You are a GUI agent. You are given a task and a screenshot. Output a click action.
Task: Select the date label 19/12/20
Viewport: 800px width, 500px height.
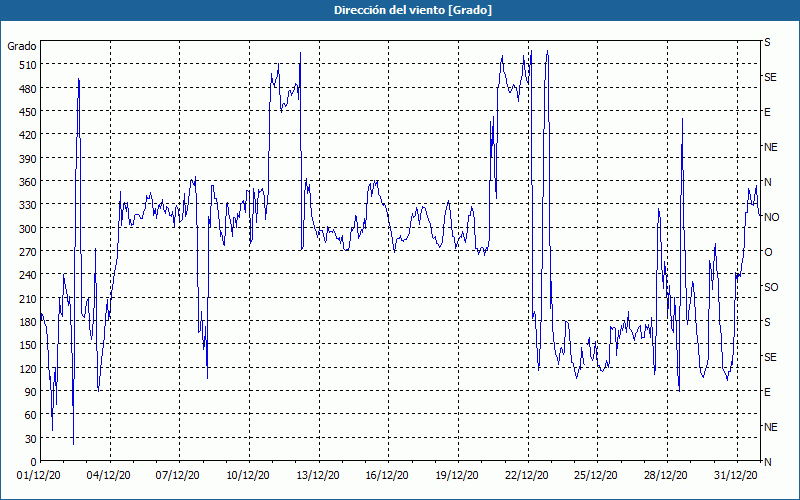tap(457, 476)
